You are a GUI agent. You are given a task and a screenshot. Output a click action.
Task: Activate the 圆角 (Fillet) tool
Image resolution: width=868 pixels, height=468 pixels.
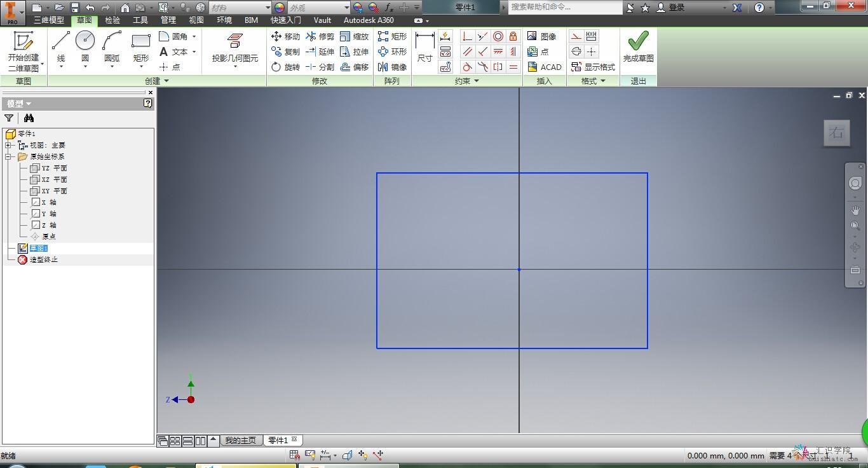pos(173,36)
